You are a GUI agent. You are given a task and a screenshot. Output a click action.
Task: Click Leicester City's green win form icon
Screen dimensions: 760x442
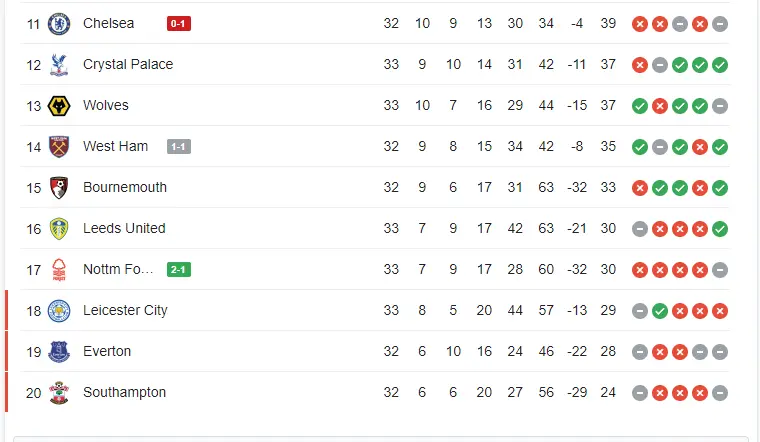(660, 310)
